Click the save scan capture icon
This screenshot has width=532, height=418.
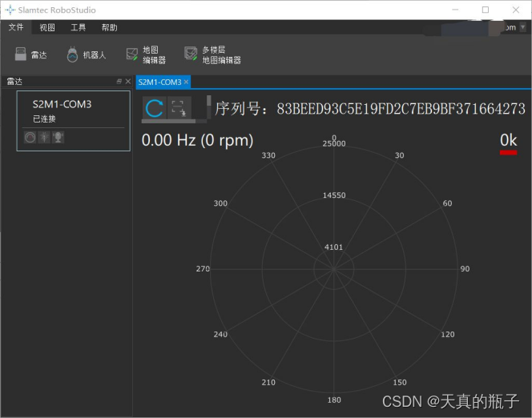(179, 108)
